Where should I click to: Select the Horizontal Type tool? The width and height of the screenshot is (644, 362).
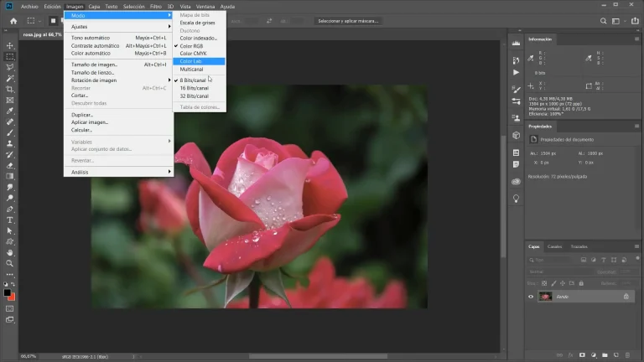[10, 220]
